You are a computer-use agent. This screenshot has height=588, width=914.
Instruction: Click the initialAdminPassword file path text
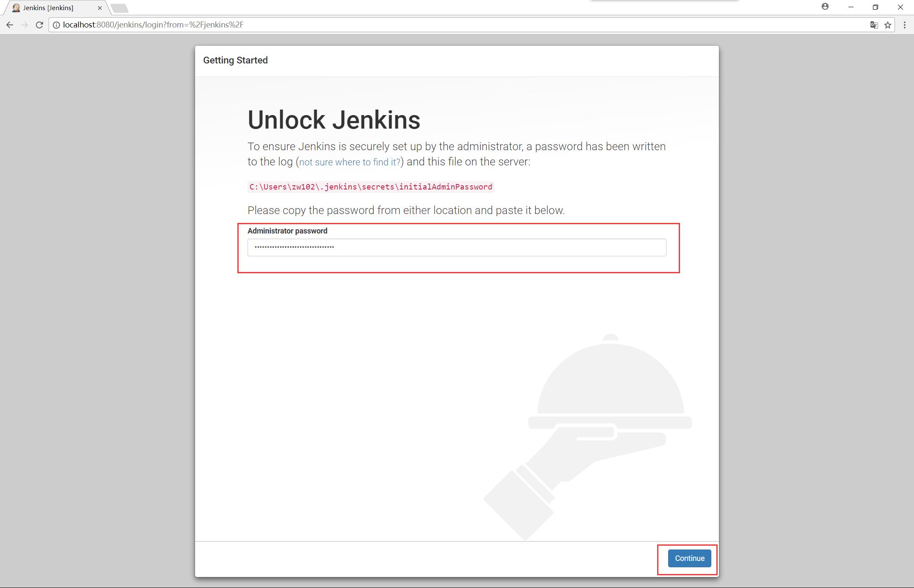coord(371,187)
